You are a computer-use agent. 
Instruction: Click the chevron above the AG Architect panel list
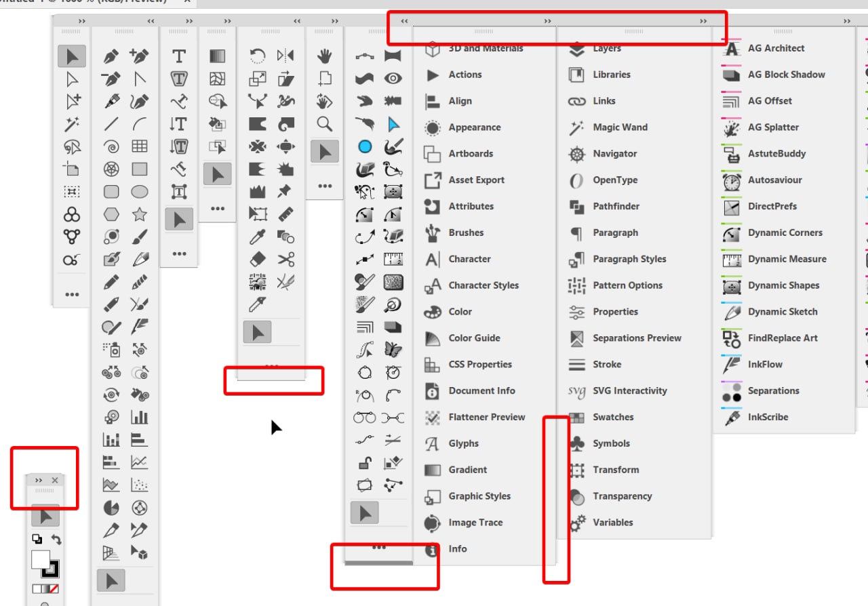(847, 22)
